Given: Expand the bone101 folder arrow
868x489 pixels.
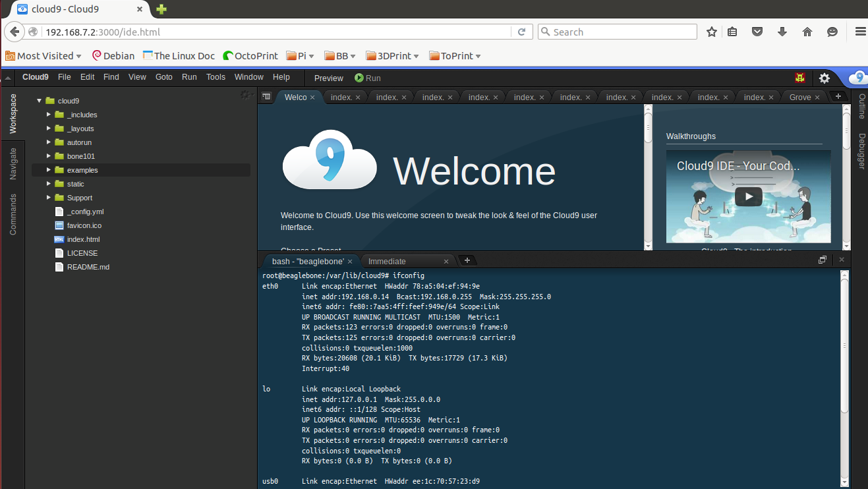Looking at the screenshot, I should 49,156.
